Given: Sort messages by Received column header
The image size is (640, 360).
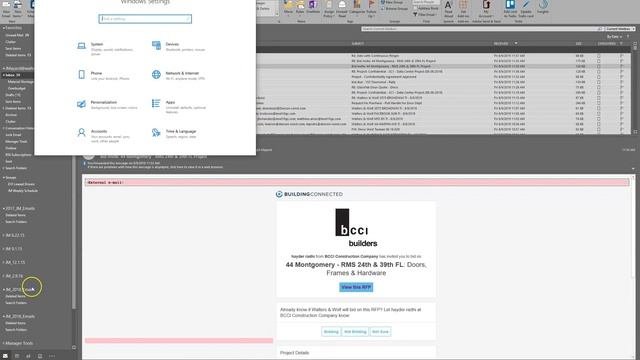Looking at the screenshot, I should [501, 43].
